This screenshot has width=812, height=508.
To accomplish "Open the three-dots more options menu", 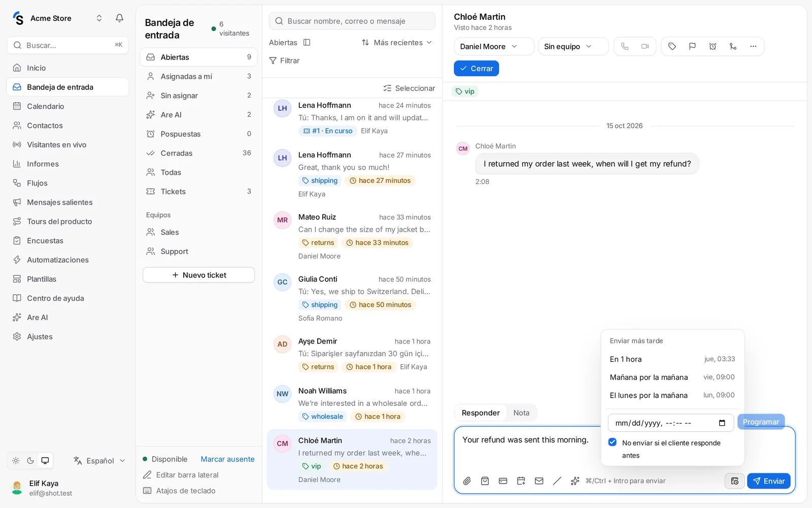I will (753, 46).
